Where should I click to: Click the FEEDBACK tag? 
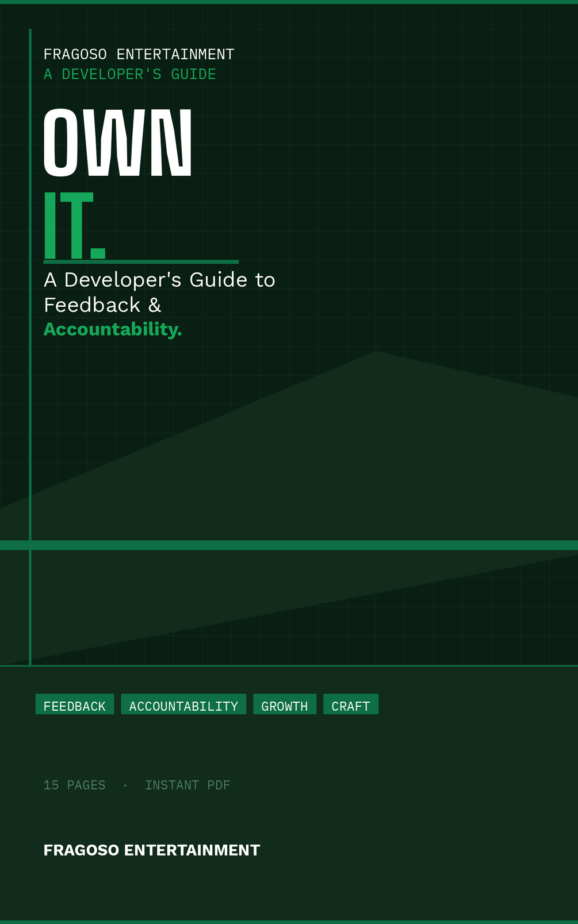point(75,704)
